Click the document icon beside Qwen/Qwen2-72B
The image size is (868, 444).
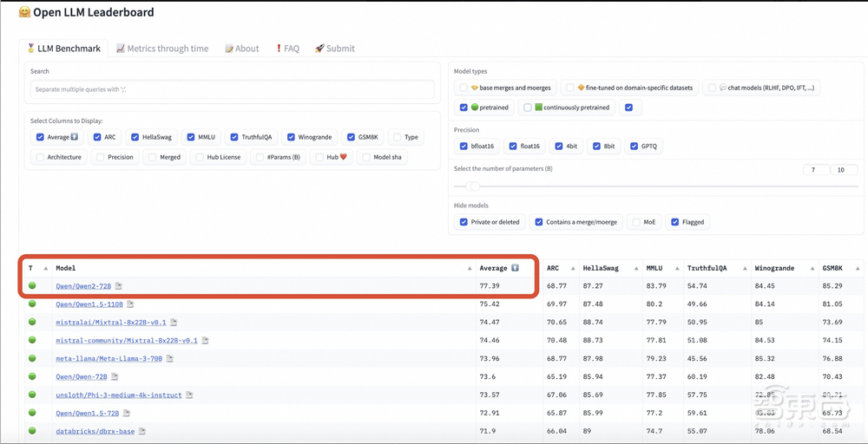[119, 286]
